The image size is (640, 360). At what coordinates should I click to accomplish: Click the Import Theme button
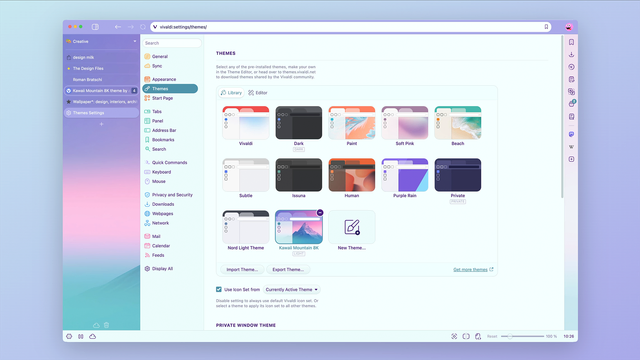[x=242, y=269]
